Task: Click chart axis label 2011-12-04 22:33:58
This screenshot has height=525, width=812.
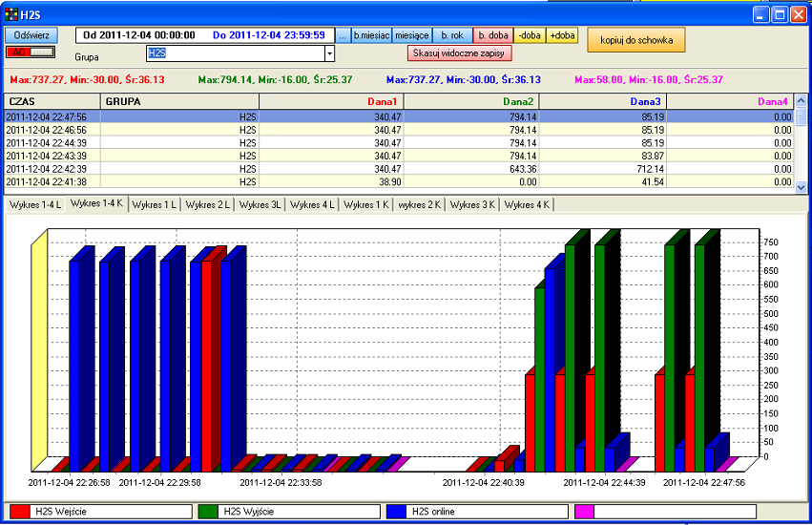Action: coord(281,482)
